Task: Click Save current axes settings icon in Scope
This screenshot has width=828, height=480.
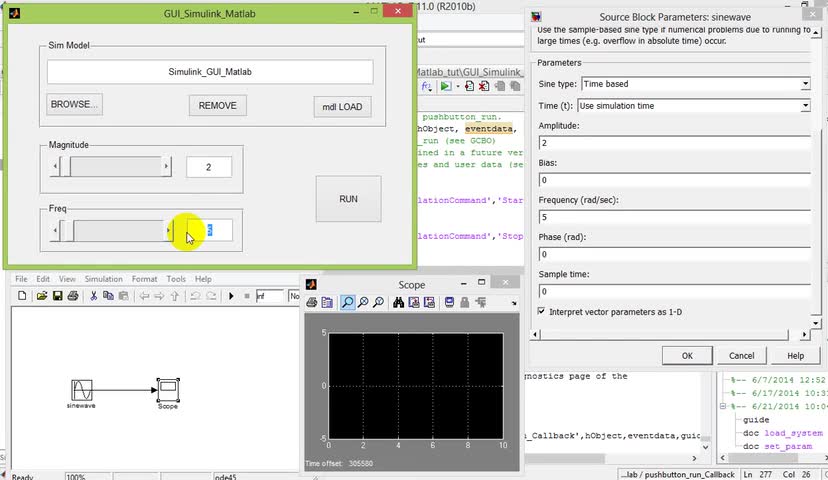Action: [x=414, y=302]
